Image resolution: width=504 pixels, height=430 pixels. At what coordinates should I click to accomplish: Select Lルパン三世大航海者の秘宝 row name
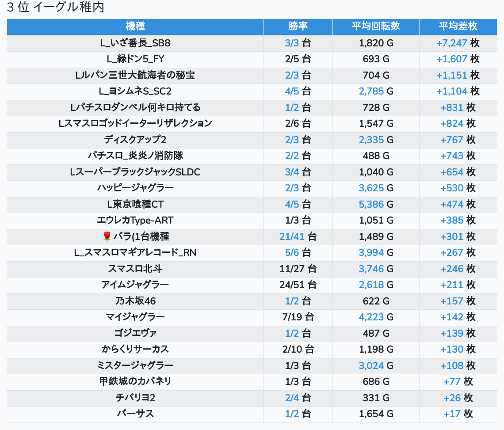click(135, 75)
